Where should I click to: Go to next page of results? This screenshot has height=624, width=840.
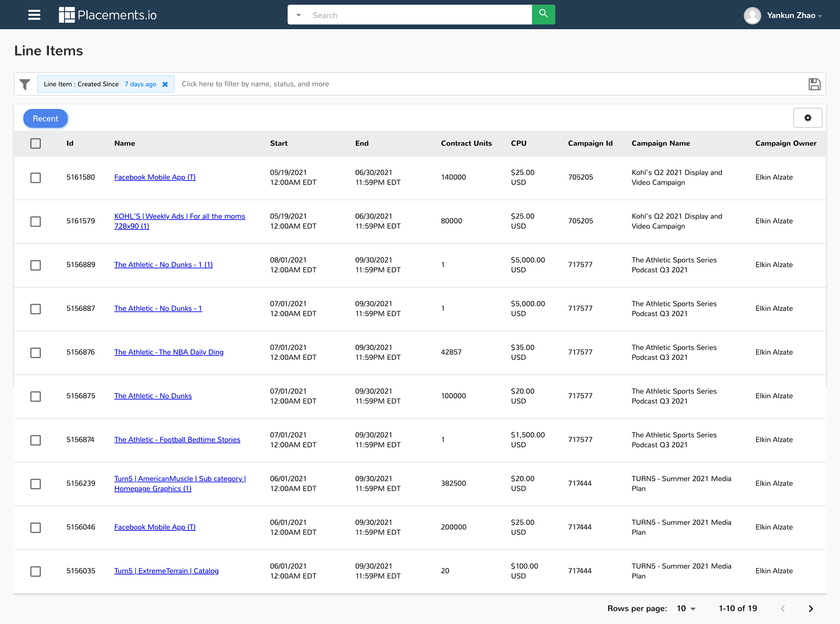[x=811, y=608]
